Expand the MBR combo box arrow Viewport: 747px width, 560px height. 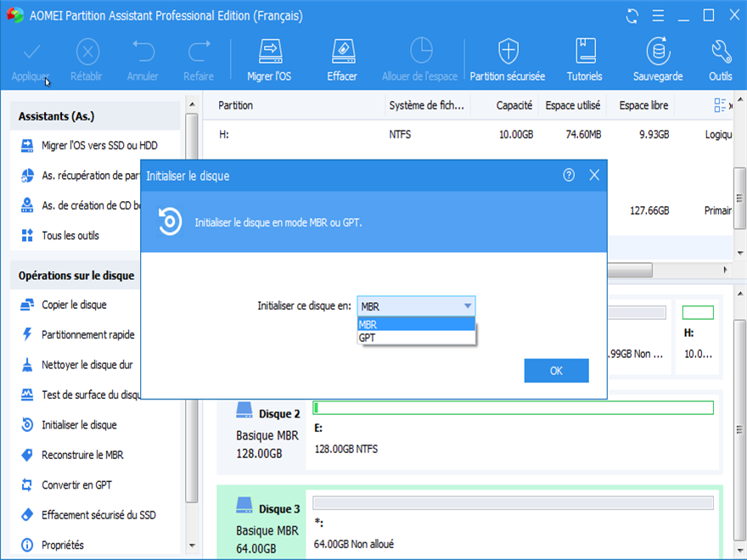[467, 306]
